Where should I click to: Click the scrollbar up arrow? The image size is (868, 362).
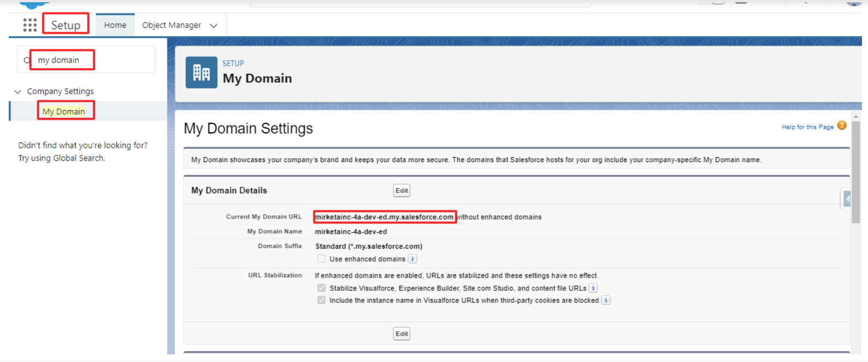[856, 117]
